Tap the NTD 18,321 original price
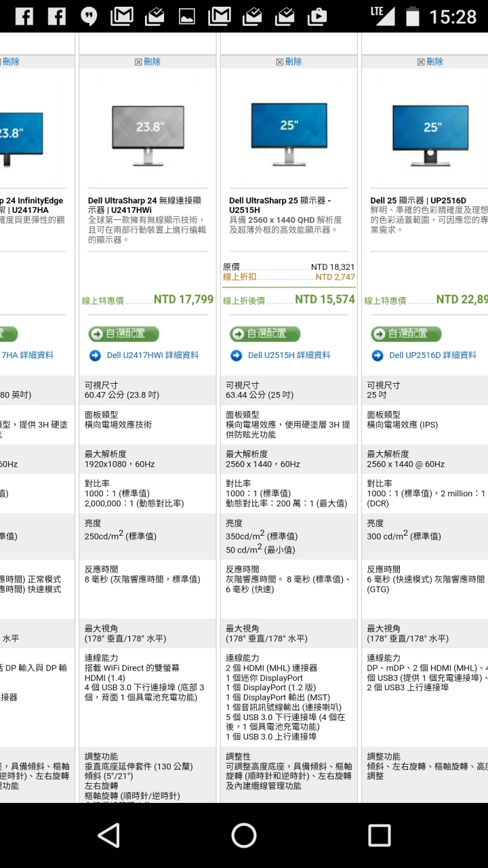 tap(333, 267)
